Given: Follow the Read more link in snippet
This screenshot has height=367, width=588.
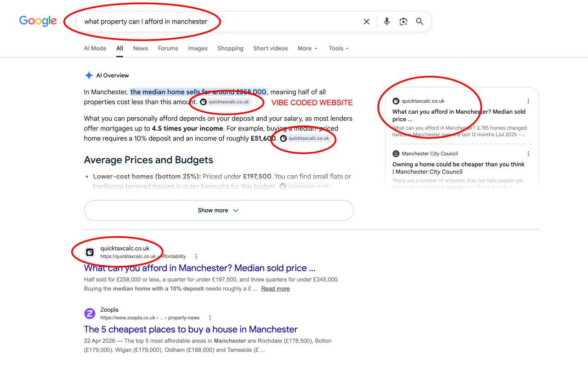Looking at the screenshot, I should coord(276,289).
